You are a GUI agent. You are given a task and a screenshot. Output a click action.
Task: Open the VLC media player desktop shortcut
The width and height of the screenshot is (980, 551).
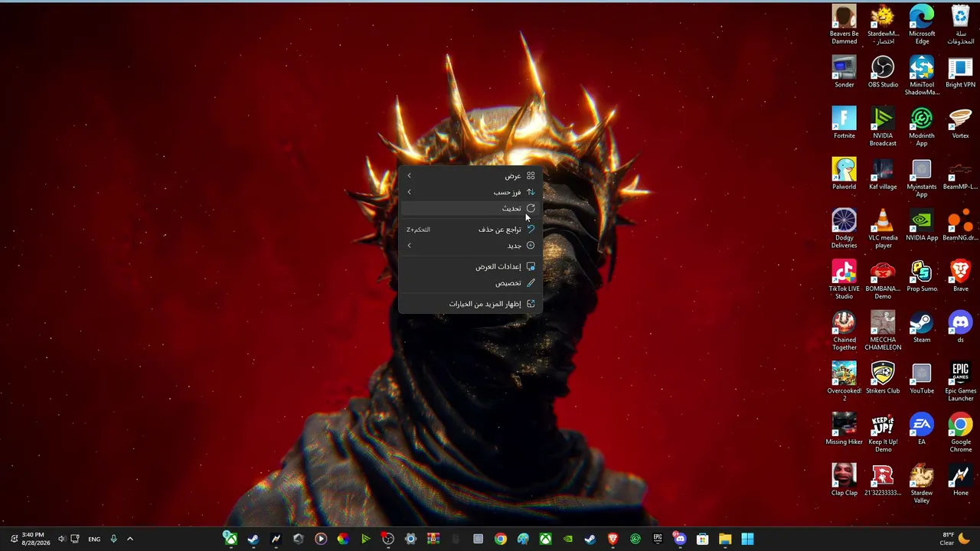[883, 228]
